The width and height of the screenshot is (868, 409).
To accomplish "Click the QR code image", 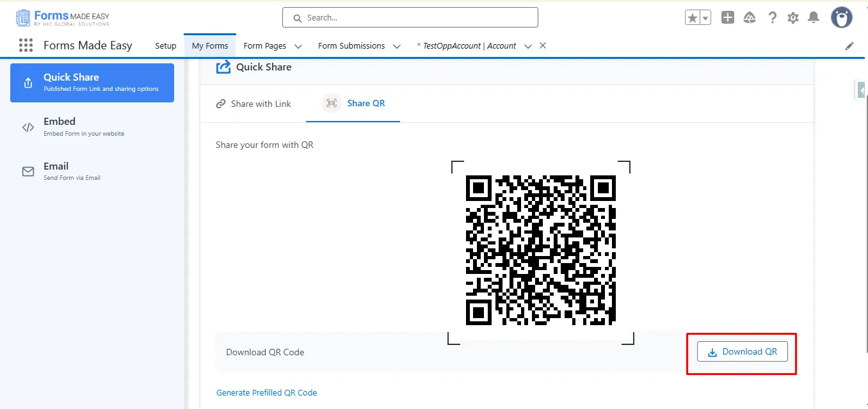I will tap(541, 250).
